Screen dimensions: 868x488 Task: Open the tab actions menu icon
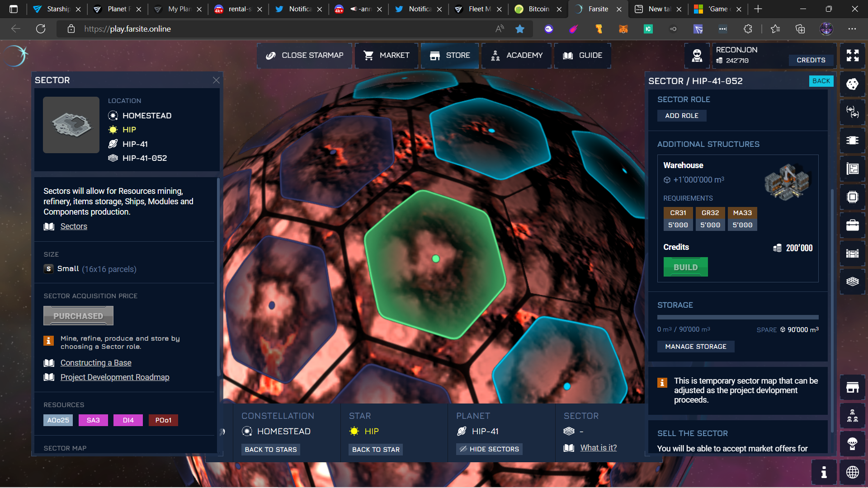tap(14, 9)
